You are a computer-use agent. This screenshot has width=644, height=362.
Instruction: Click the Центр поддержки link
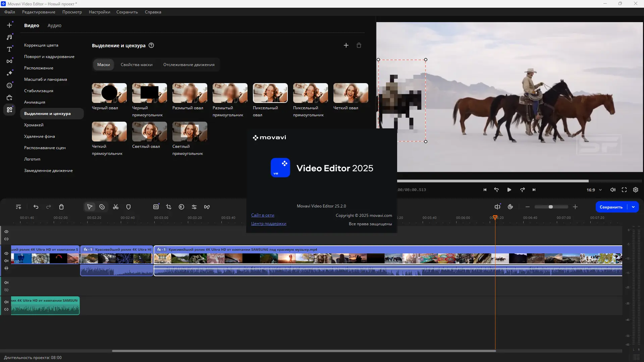click(269, 224)
